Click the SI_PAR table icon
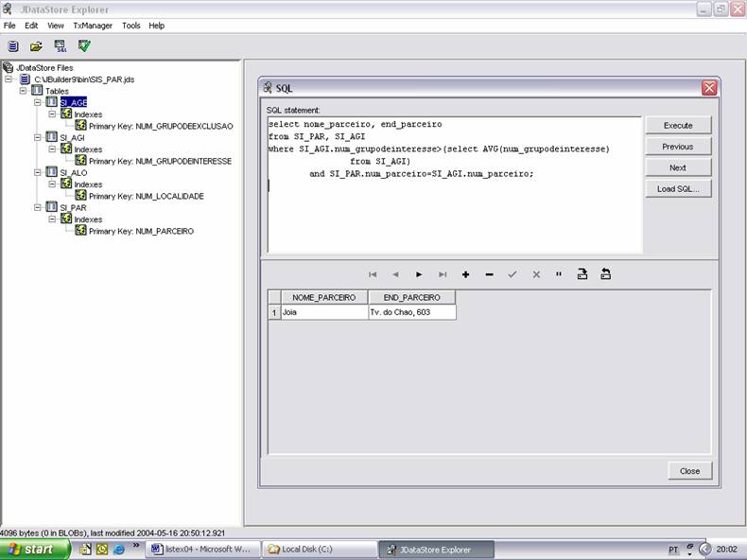The height and width of the screenshot is (560, 747). click(x=51, y=207)
